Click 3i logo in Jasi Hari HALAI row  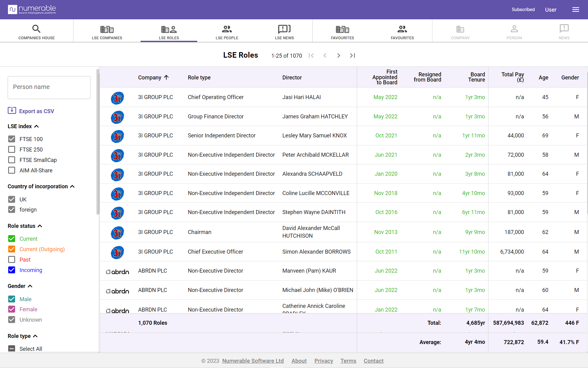(x=117, y=98)
